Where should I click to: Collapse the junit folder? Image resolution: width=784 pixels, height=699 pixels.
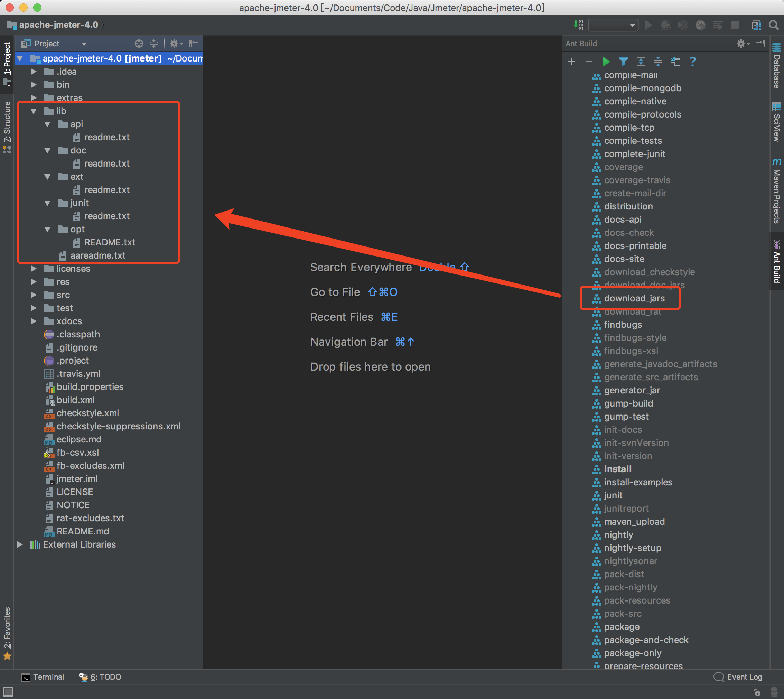pyautogui.click(x=48, y=203)
